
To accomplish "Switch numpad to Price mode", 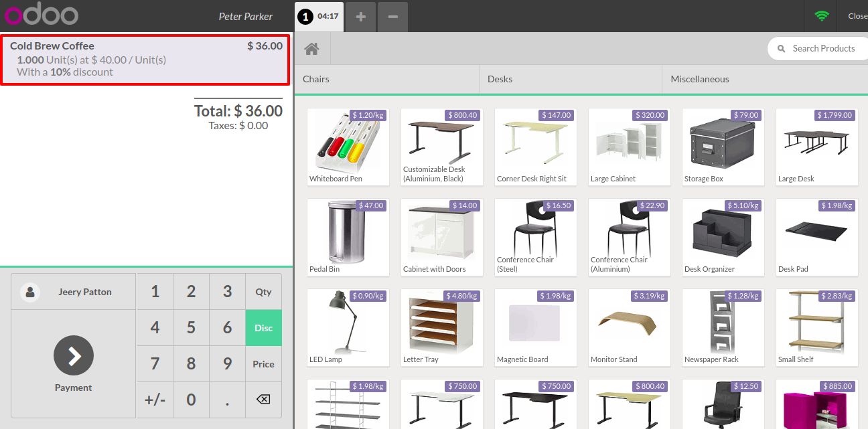I will tap(263, 364).
